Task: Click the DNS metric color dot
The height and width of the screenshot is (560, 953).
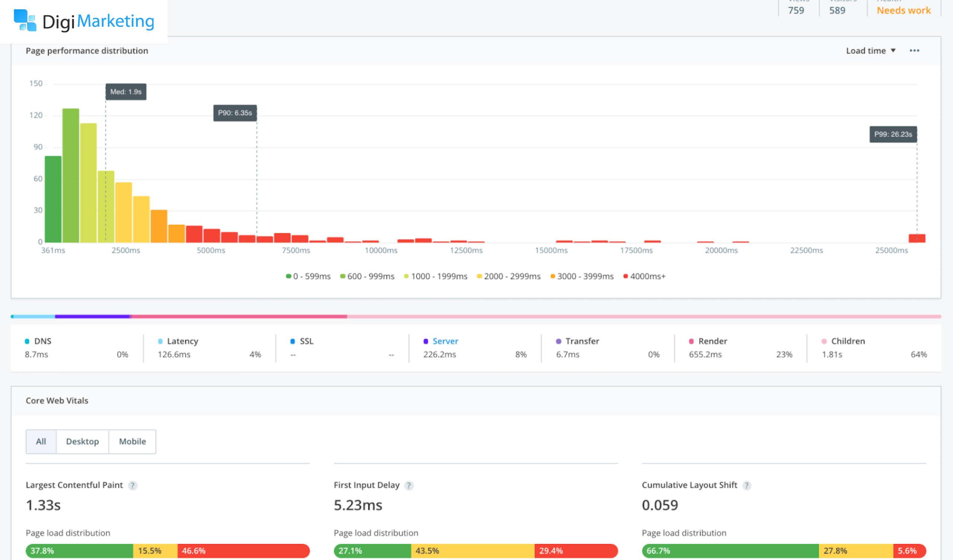Action: (x=27, y=341)
